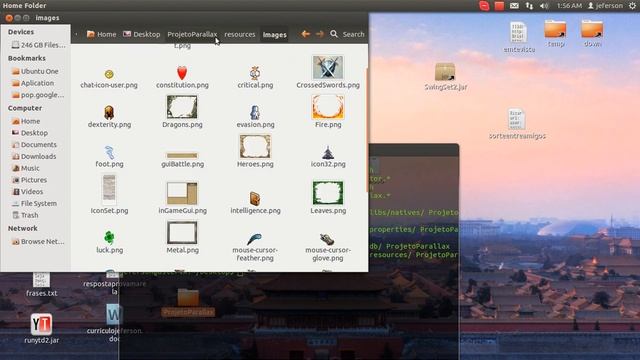Open Ubuntu One bookmark
The width and height of the screenshot is (640, 360).
[x=35, y=71]
